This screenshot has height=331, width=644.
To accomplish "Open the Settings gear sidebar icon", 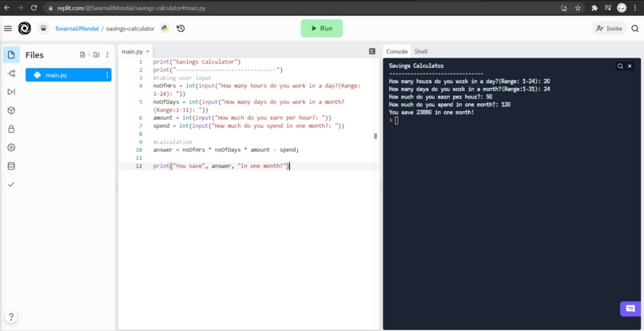I will [11, 147].
